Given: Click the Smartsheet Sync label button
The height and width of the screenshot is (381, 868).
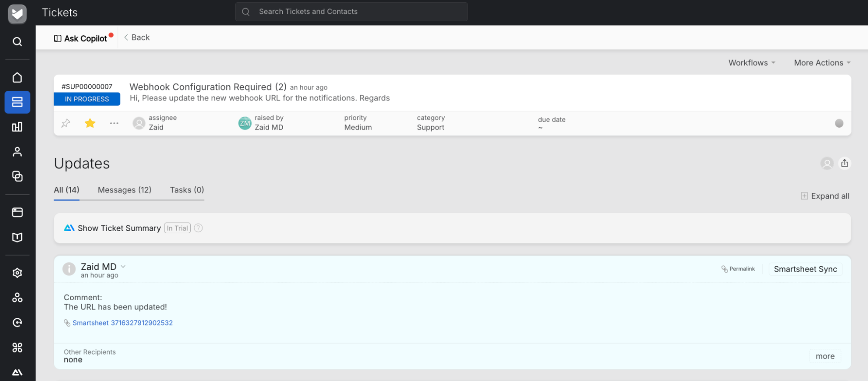Looking at the screenshot, I should tap(805, 269).
